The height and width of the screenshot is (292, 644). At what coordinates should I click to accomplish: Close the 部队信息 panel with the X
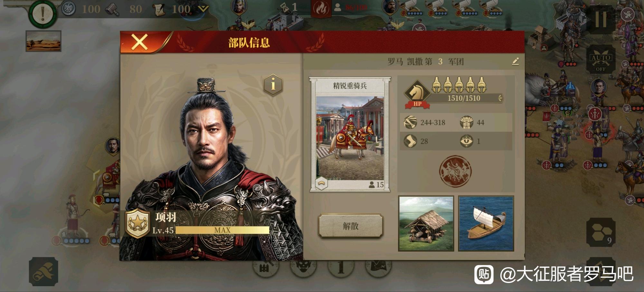pyautogui.click(x=139, y=42)
